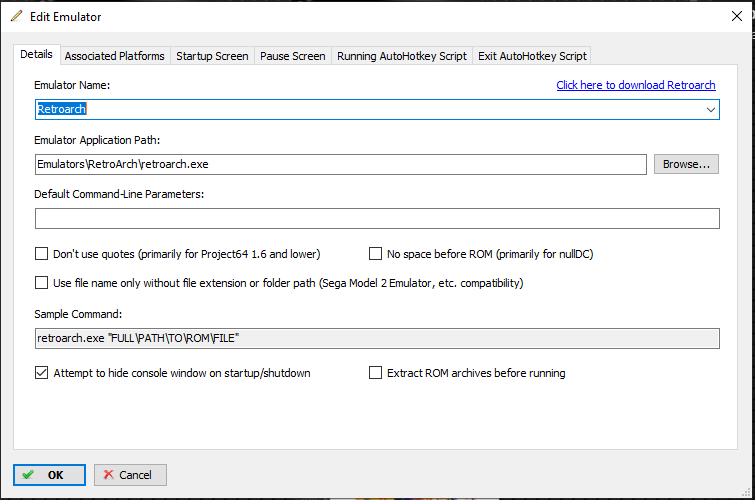Viewport: 755px width, 500px height.
Task: Click the Default Command-Line Parameters field
Action: [x=378, y=219]
